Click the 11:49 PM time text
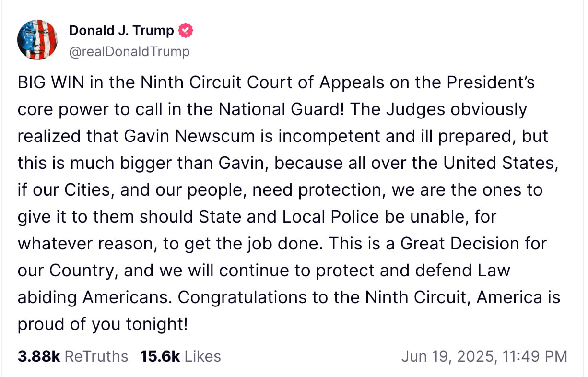Viewport: 588px width, 377px height. coord(535,356)
